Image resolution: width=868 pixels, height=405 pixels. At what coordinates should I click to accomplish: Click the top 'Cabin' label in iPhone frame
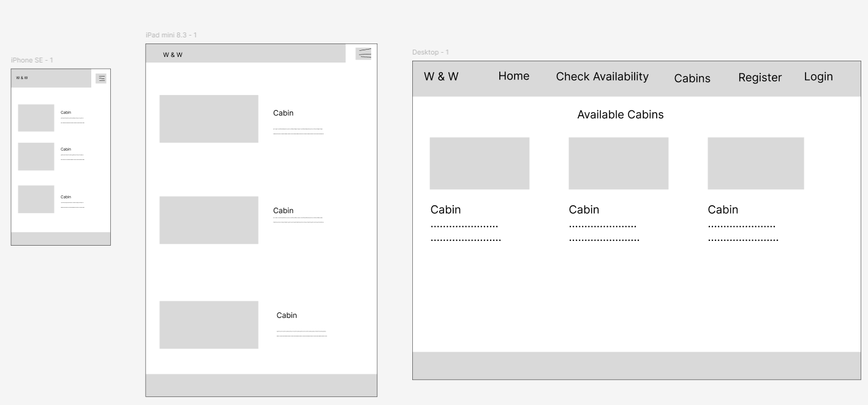pyautogui.click(x=66, y=113)
